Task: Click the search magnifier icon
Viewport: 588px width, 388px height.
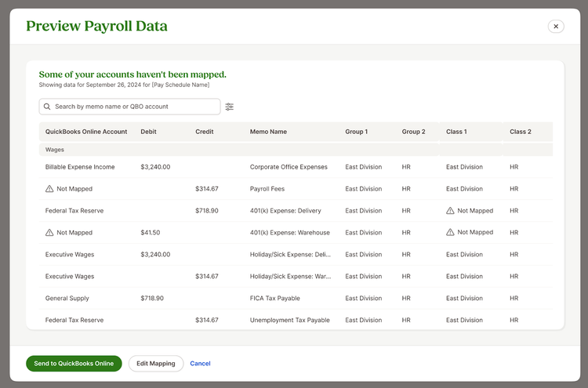Action: click(47, 107)
